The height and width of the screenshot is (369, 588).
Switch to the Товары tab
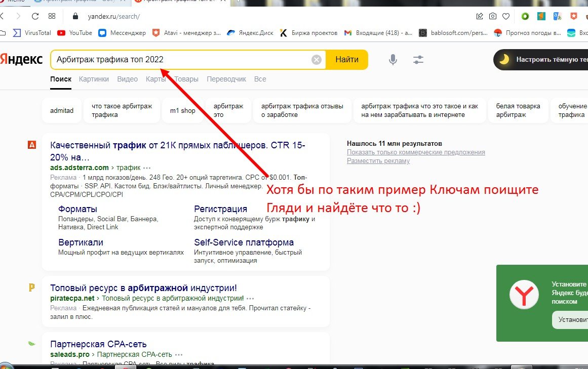pyautogui.click(x=186, y=79)
